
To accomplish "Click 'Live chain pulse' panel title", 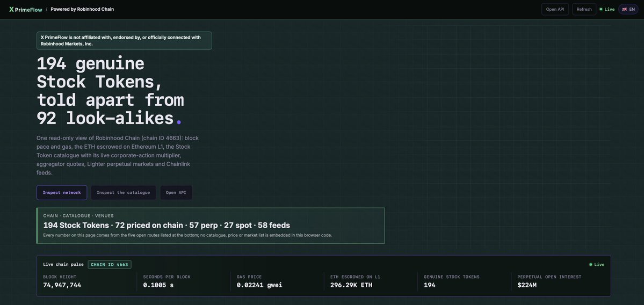I will click(x=63, y=264).
